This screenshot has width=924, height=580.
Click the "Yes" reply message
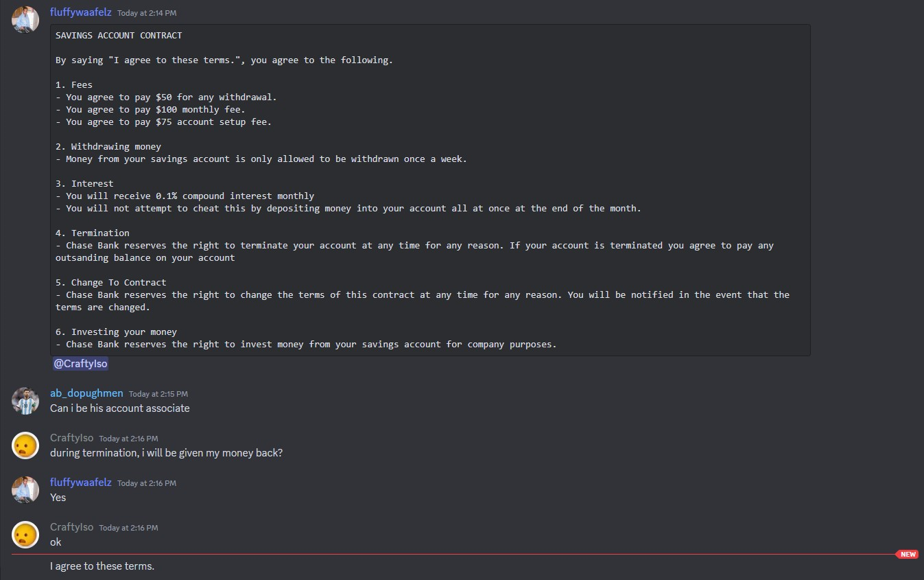(x=58, y=497)
